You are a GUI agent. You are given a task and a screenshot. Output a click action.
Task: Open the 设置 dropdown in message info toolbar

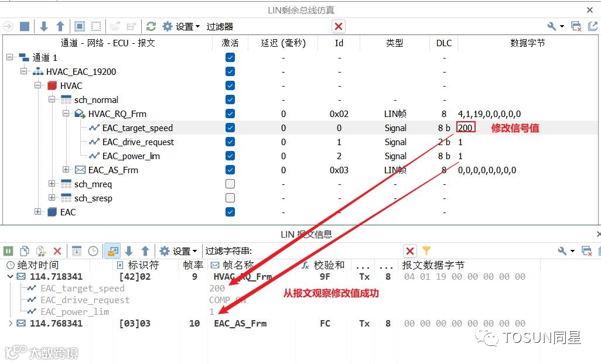(185, 251)
